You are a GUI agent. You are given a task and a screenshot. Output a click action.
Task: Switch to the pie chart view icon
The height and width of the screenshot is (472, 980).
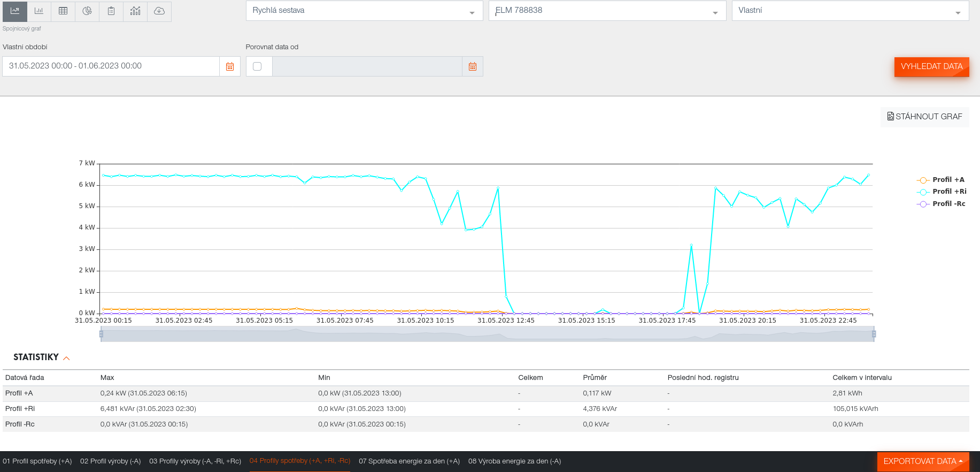click(x=87, y=11)
